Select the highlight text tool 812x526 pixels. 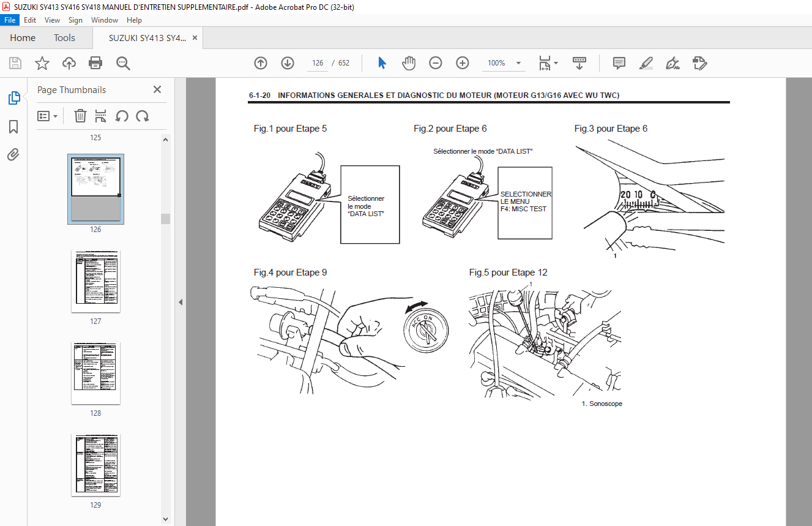[x=646, y=63]
